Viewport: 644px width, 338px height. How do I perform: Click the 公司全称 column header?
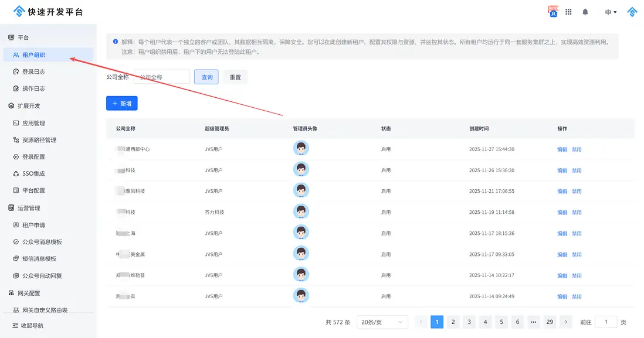coord(126,129)
